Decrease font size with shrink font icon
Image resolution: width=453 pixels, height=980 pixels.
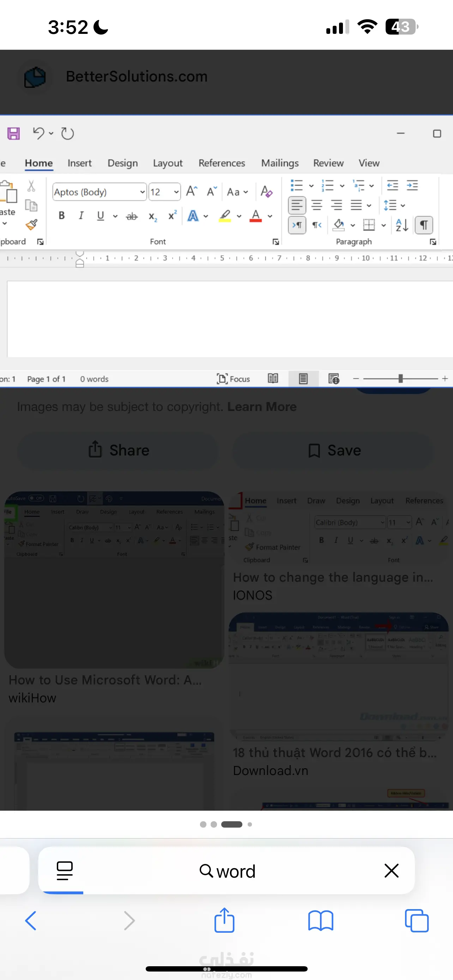pos(212,191)
